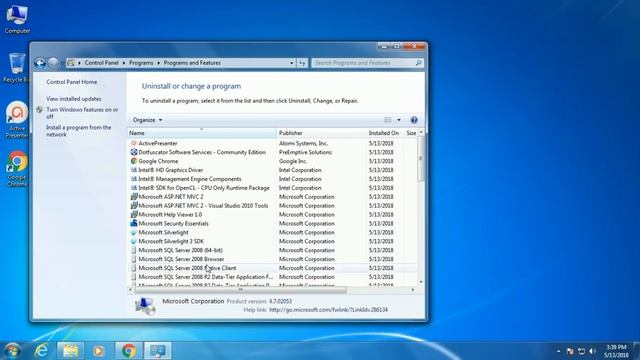640x360 pixels.
Task: Select the ActivePresenter program icon
Action: [133, 143]
